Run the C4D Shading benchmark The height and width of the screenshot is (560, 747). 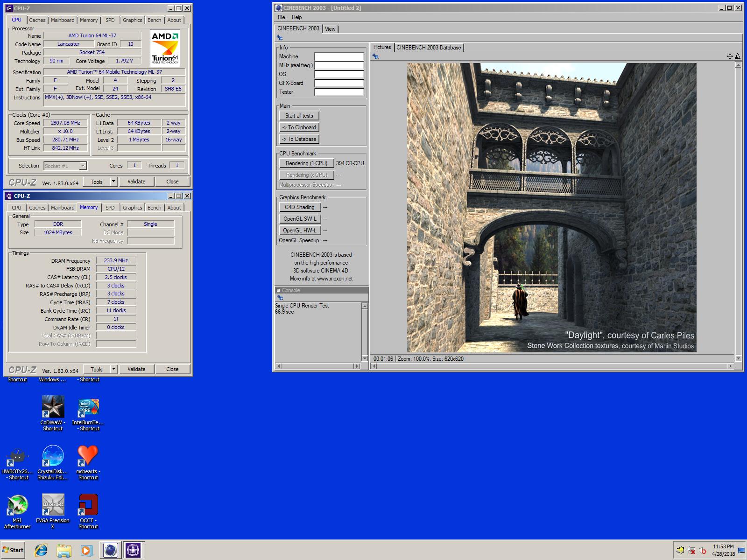[x=300, y=207]
